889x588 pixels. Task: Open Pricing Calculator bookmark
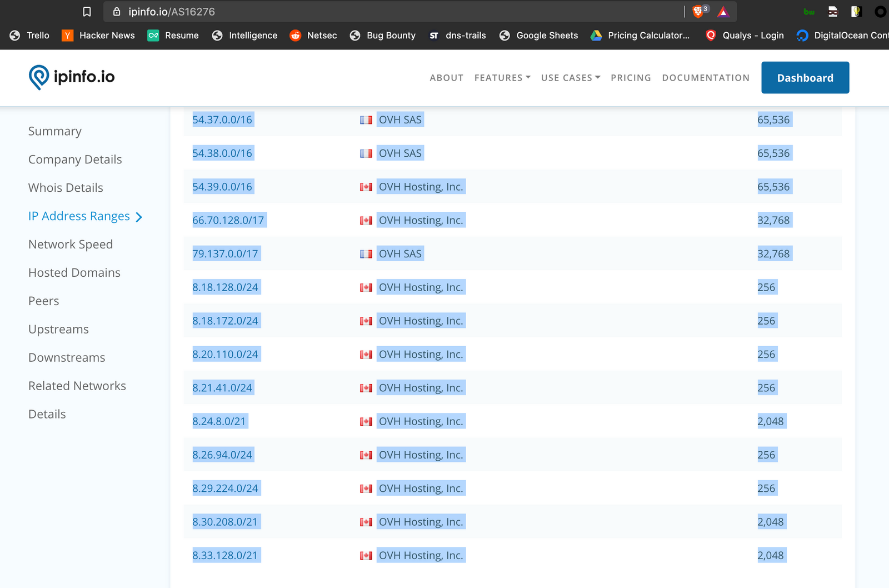pos(640,36)
